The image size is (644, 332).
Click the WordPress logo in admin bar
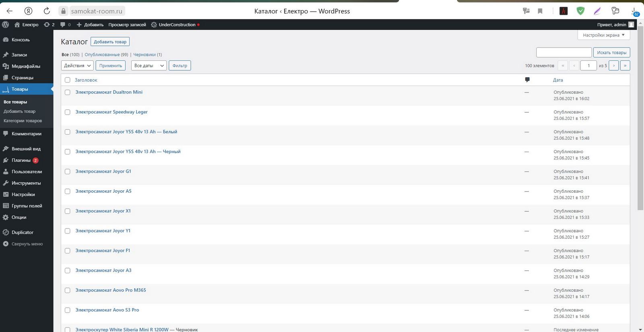[5, 25]
